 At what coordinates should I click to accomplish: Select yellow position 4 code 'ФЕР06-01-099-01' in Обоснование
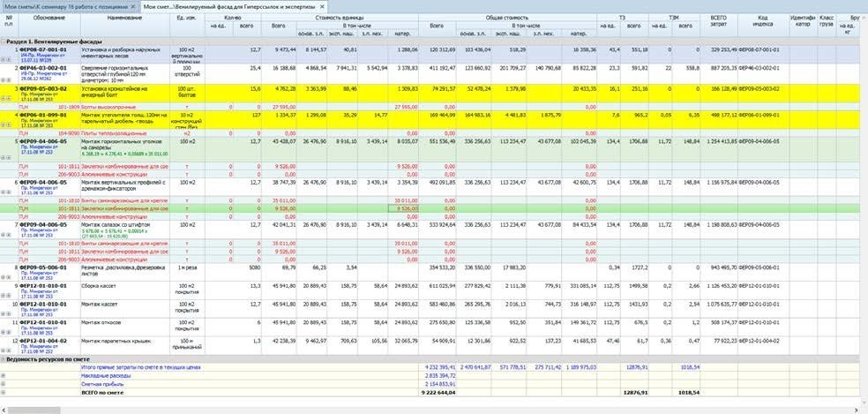(x=42, y=115)
